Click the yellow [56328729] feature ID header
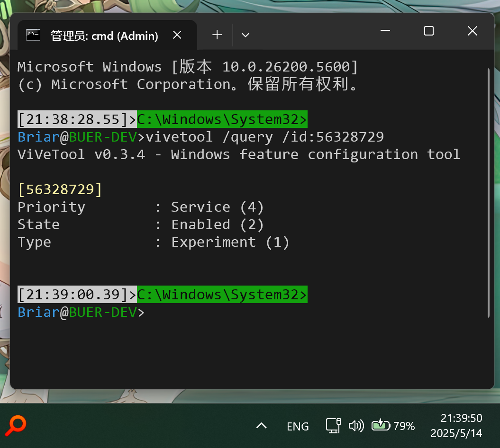 pos(60,189)
